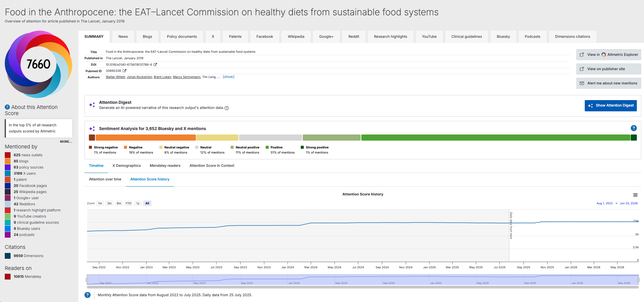Click the Attention Digest help question icon

[227, 108]
